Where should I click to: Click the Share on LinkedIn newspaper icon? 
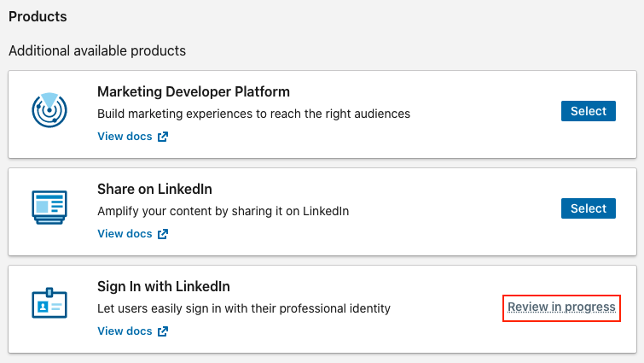pos(49,208)
